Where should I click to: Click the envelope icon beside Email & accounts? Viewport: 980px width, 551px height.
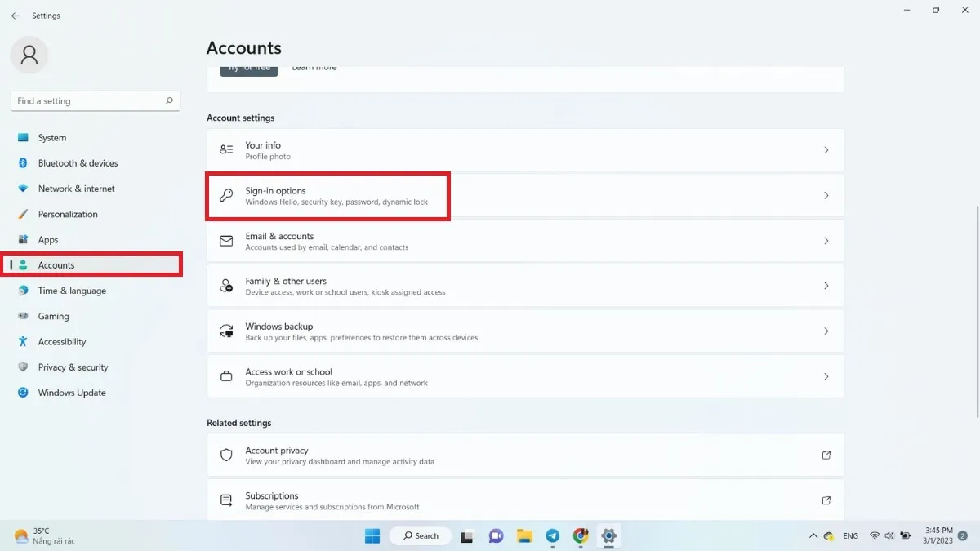click(225, 240)
